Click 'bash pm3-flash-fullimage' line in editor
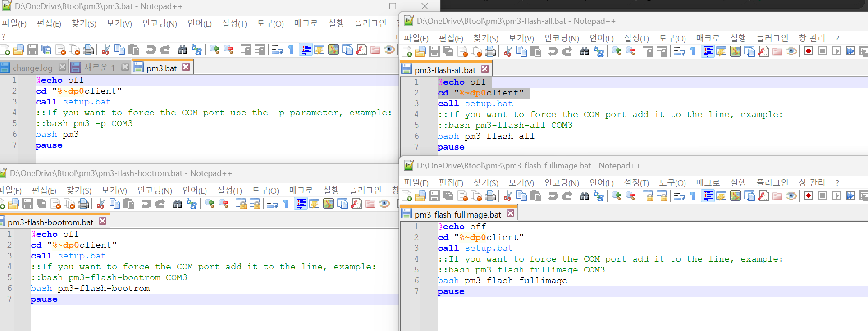This screenshot has height=331, width=868. (503, 281)
